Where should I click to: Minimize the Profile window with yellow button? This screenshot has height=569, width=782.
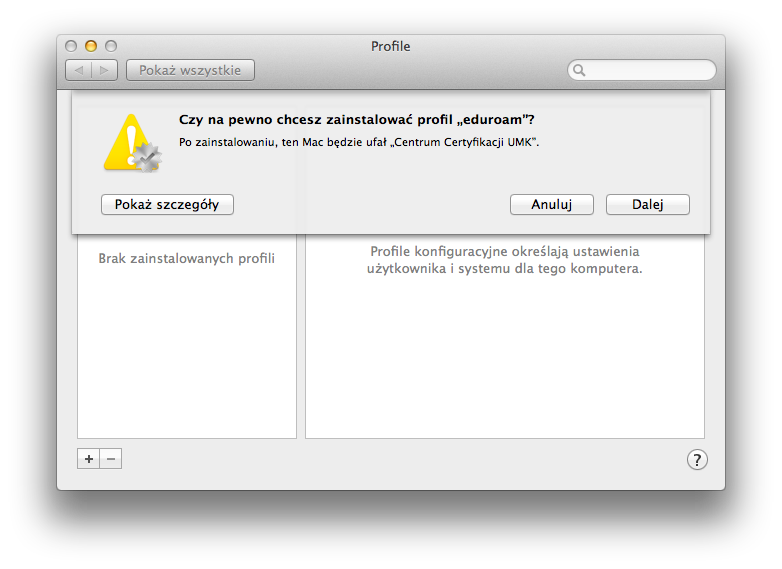click(91, 46)
